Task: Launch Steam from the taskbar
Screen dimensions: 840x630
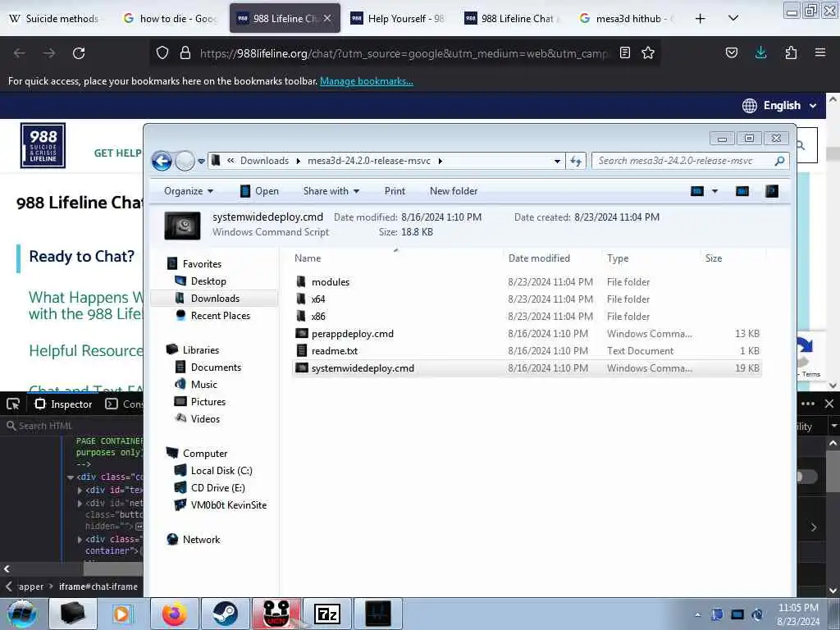Action: point(225,614)
